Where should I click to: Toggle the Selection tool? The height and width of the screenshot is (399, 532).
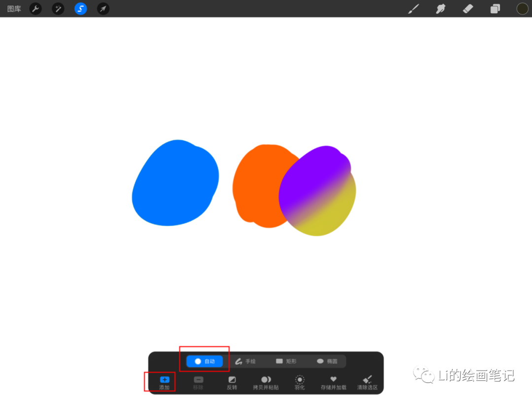point(80,9)
